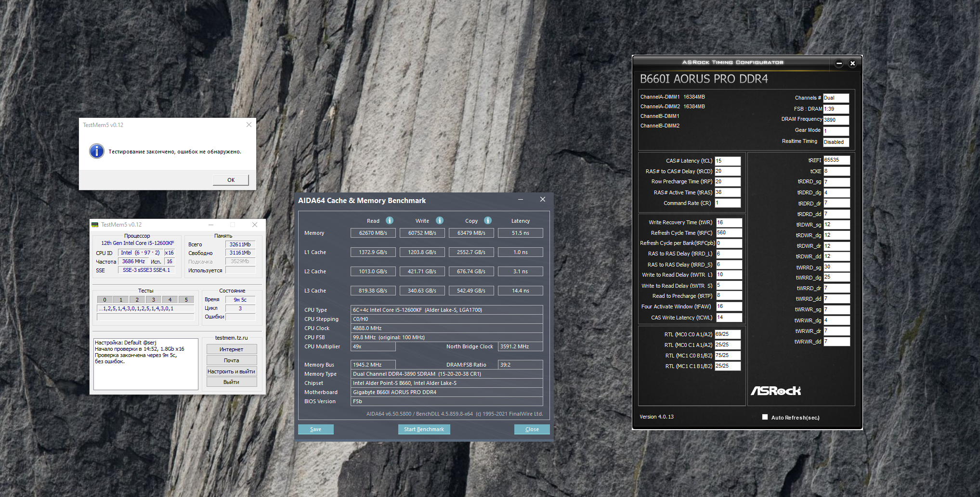
Task: Click the Copy info icon in AIDA64
Action: click(488, 220)
